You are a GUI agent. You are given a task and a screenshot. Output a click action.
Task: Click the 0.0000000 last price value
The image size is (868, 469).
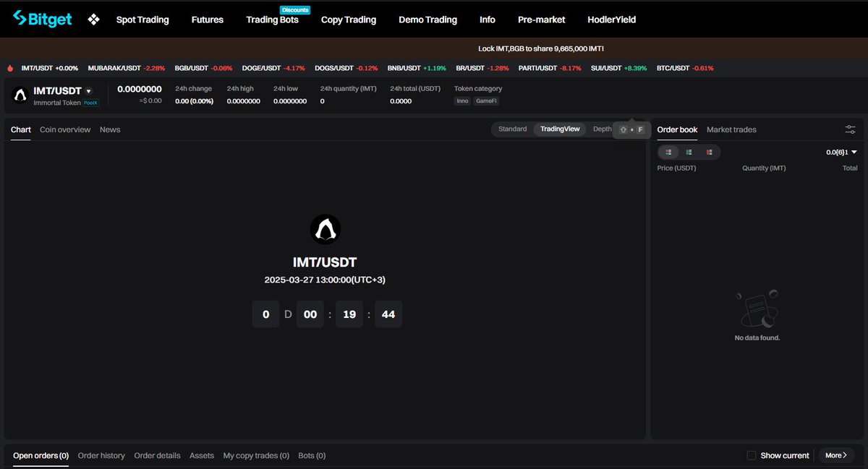[x=140, y=90]
